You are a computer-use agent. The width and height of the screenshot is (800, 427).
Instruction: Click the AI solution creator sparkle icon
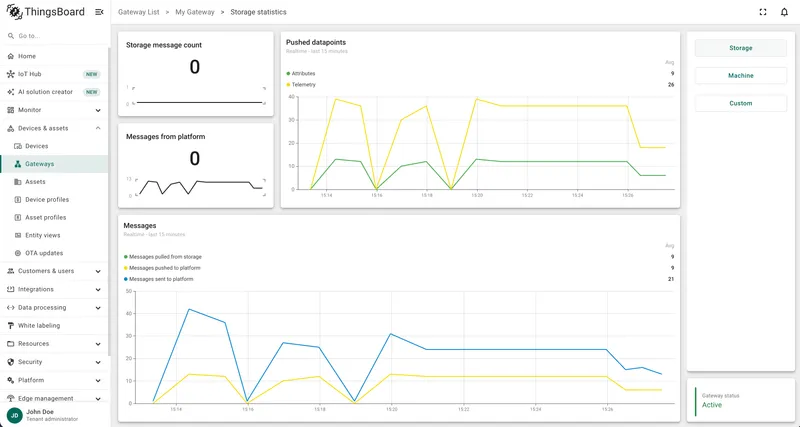(11, 92)
